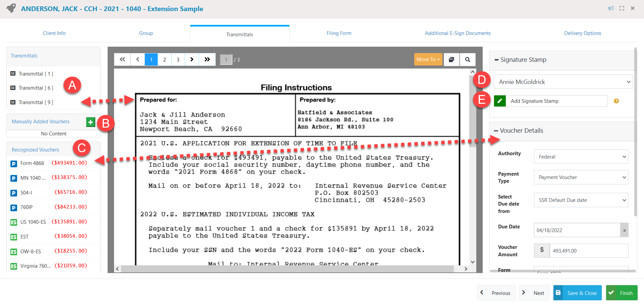Click document horizontal scrollbar left arrow
Viewport: 644px width, 308px height.
tap(117, 269)
